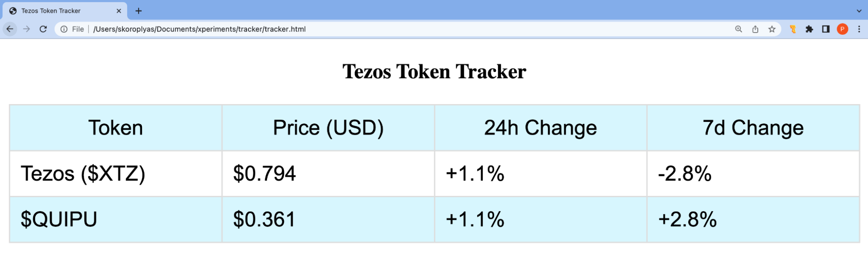The height and width of the screenshot is (254, 868).
Task: Click the Price (USD) column header
Action: [328, 128]
